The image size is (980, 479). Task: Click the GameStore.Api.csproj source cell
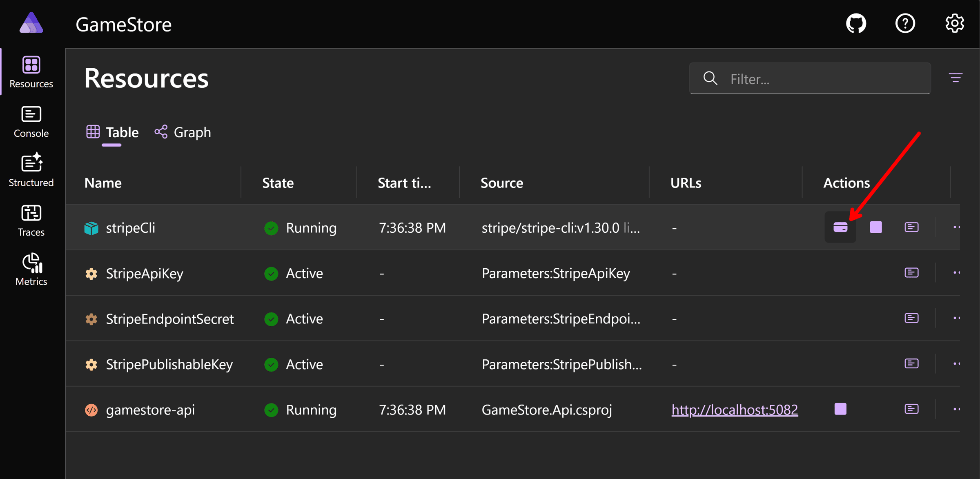point(547,410)
